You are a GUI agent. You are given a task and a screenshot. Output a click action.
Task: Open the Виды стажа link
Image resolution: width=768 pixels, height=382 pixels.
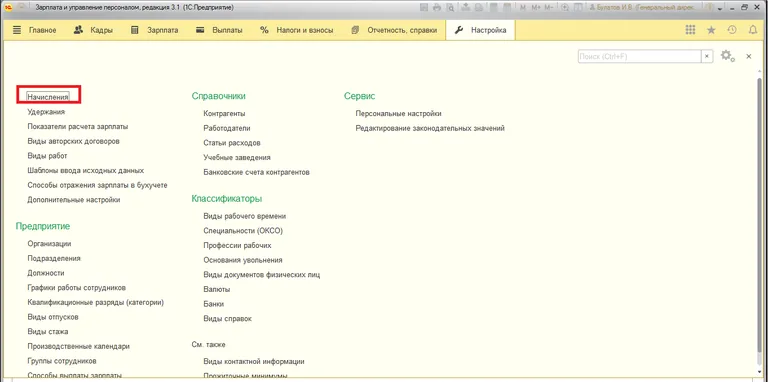(x=48, y=332)
